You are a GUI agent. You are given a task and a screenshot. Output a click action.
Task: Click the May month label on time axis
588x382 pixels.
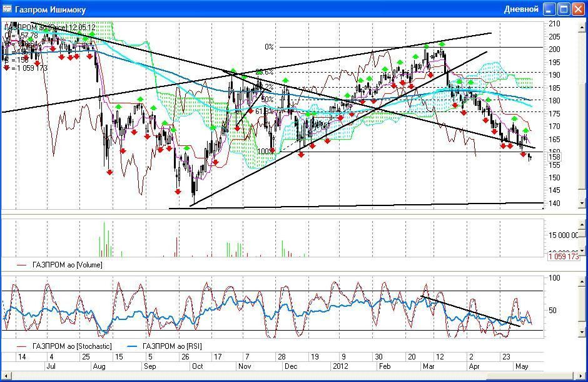click(522, 366)
